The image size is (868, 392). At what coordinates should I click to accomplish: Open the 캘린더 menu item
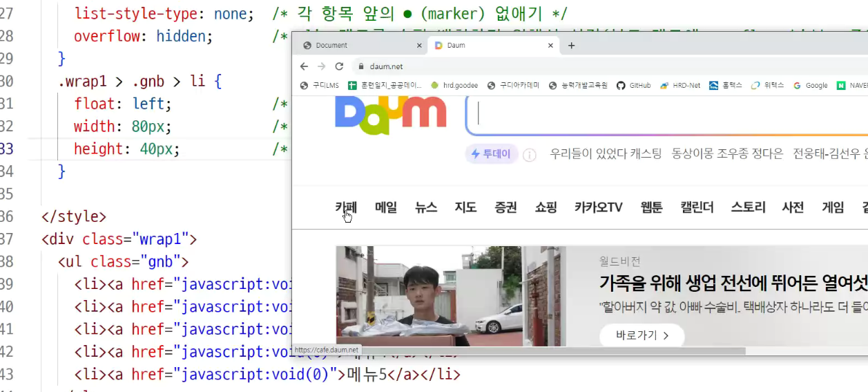click(697, 207)
